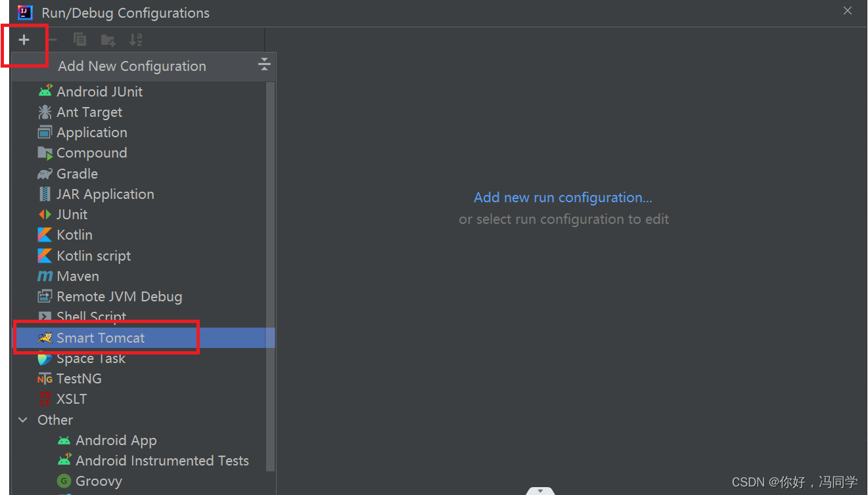Choose Ant Target from the list
The width and height of the screenshot is (868, 495).
143,112
